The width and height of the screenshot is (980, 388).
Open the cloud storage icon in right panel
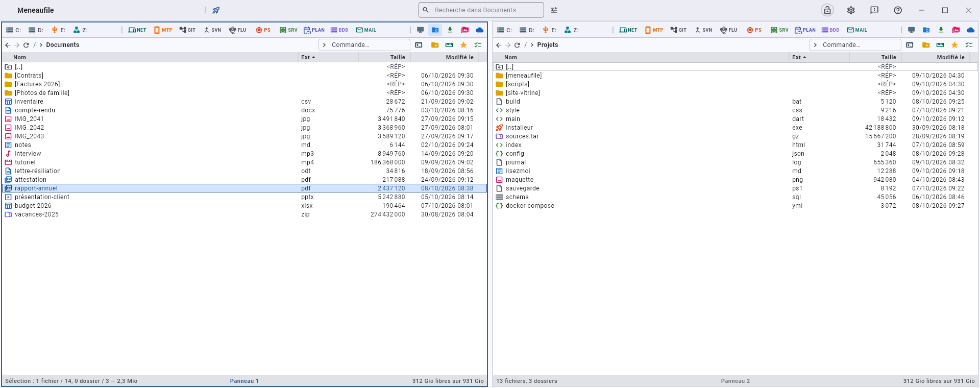[x=970, y=30]
